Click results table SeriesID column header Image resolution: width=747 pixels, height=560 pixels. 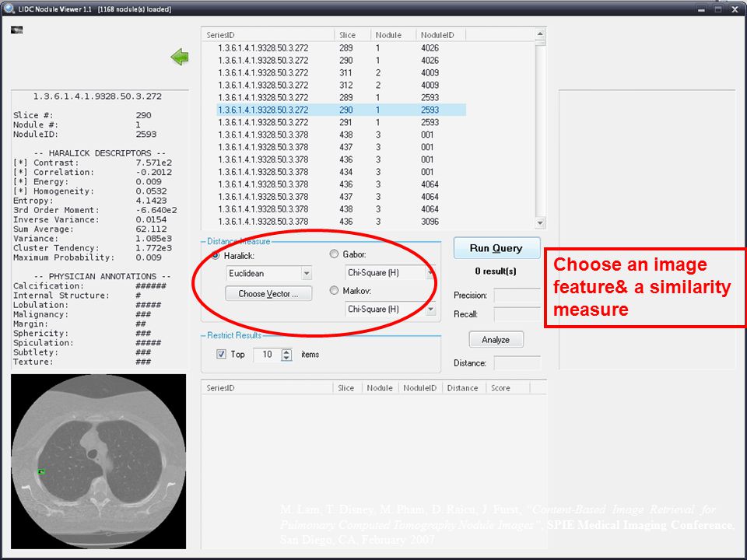tap(267, 387)
